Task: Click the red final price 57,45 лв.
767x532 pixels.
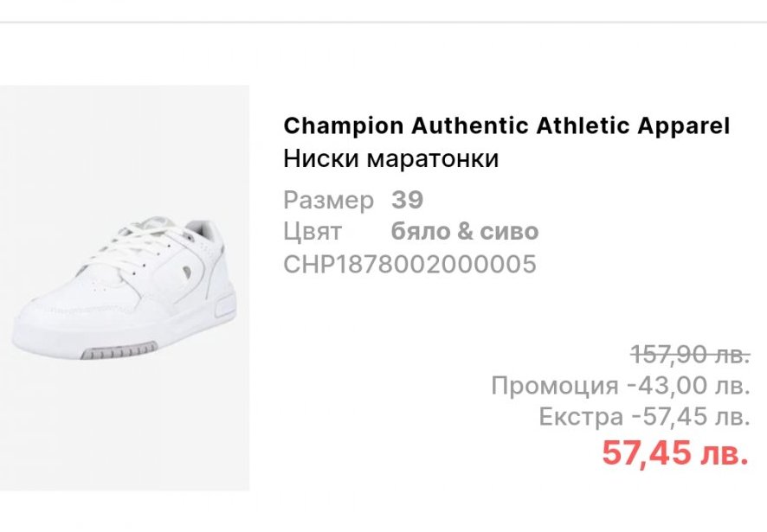Action: (675, 453)
